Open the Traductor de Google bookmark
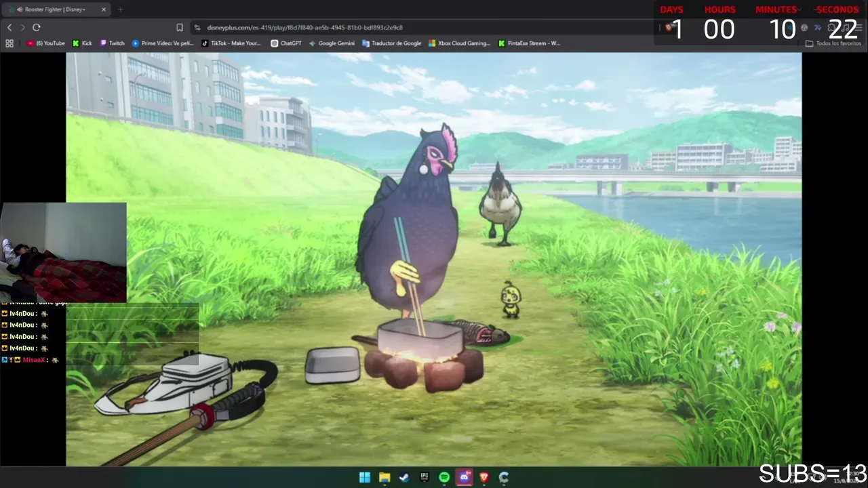This screenshot has height=488, width=868. tap(392, 43)
